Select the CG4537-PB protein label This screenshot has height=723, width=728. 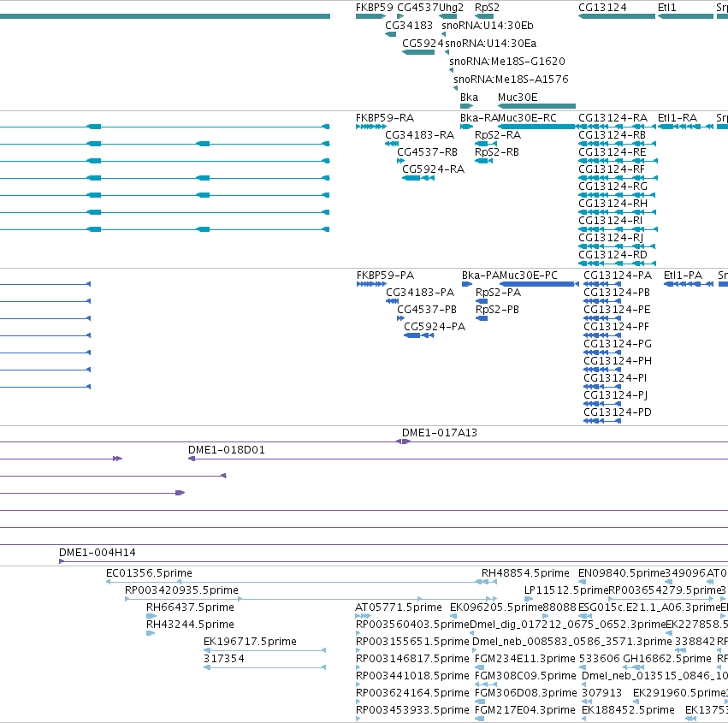tap(427, 310)
